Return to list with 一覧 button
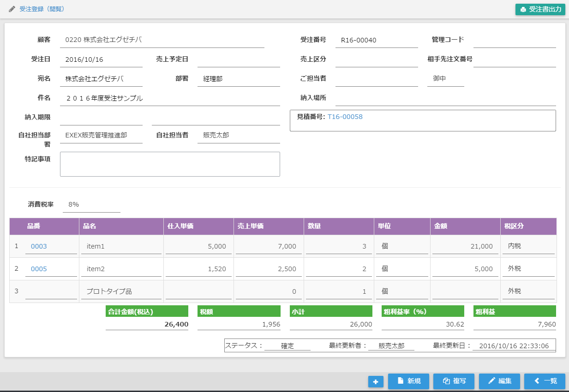Viewport: 569px width, 392px height. point(545,381)
